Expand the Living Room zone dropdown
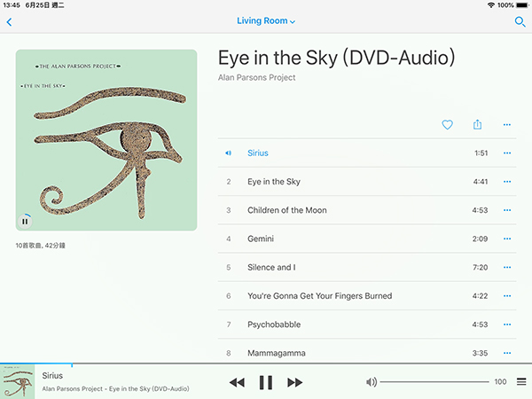 coord(266,21)
